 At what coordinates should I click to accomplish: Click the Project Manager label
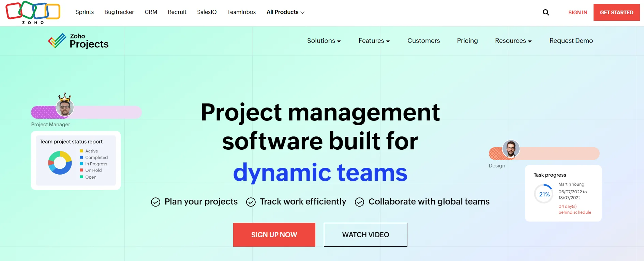click(x=50, y=125)
